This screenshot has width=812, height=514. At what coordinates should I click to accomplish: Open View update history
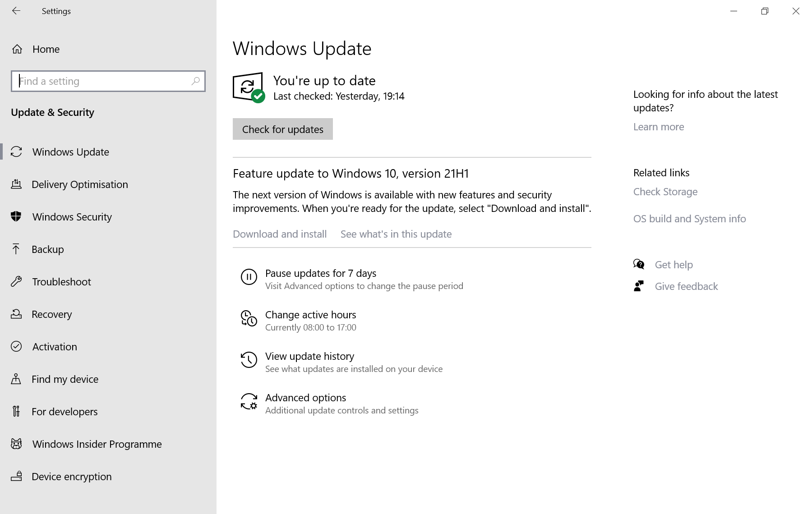point(310,356)
